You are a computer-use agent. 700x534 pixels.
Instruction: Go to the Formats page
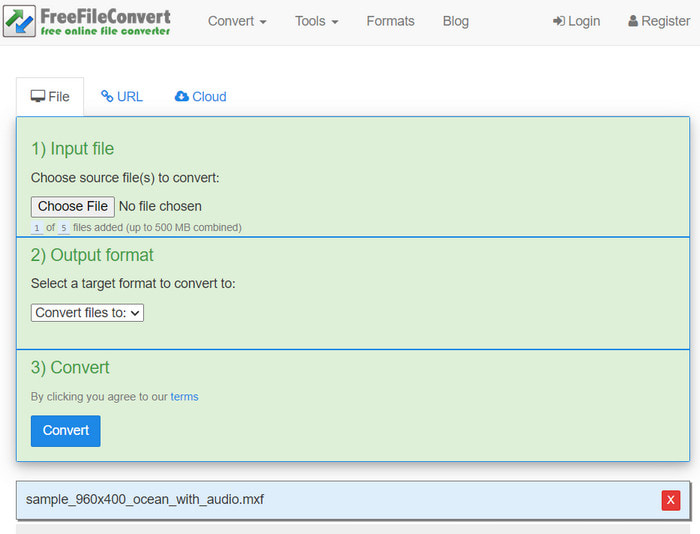(390, 21)
